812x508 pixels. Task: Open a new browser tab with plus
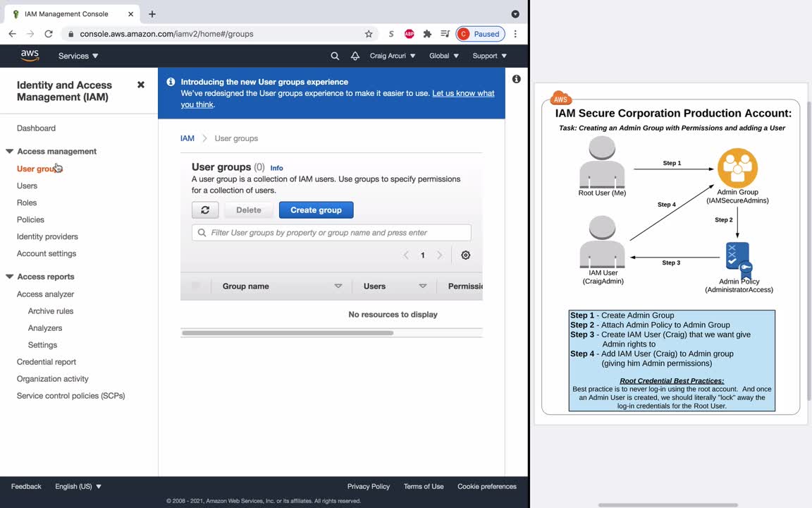[x=152, y=14]
